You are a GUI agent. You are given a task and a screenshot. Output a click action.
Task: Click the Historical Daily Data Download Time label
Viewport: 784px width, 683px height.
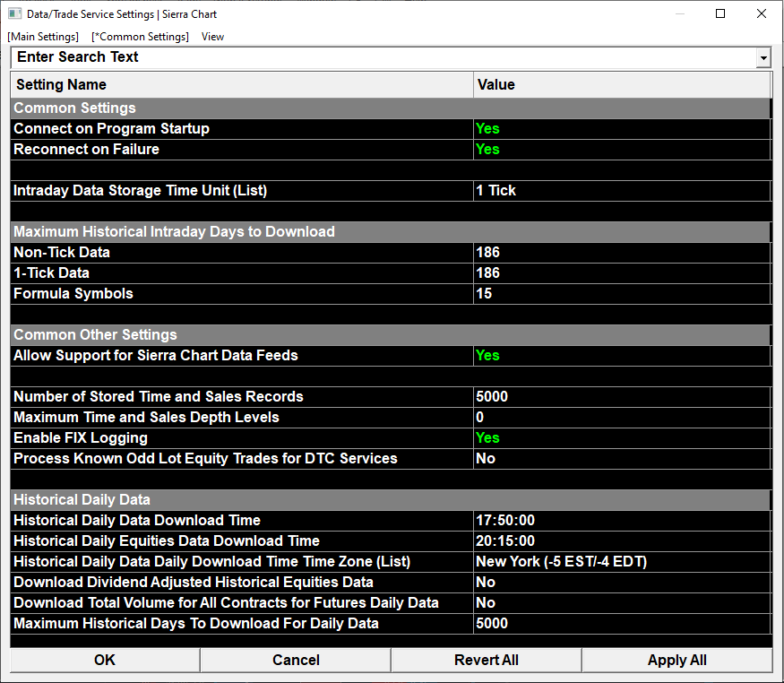[x=137, y=521]
